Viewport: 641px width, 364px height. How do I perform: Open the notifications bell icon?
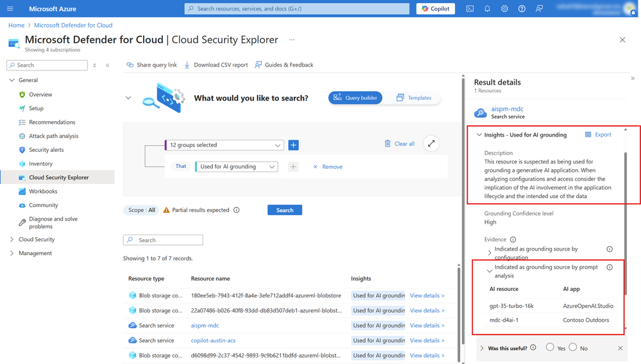tap(487, 8)
